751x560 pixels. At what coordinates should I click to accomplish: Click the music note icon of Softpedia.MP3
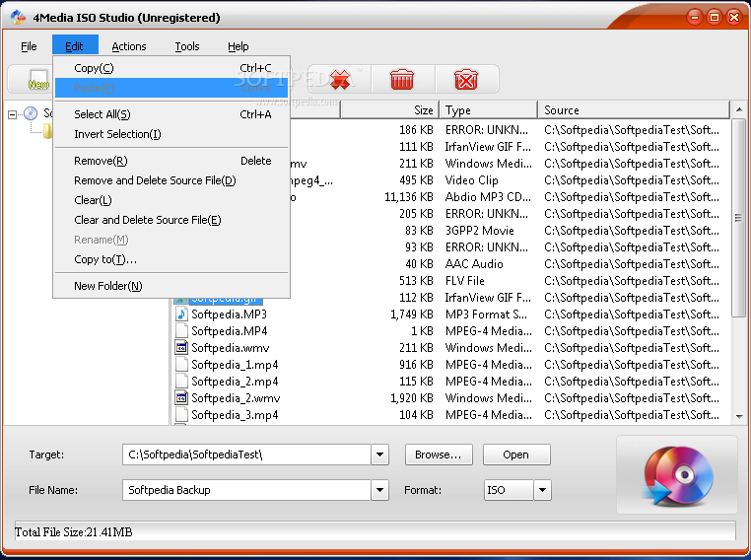click(181, 315)
